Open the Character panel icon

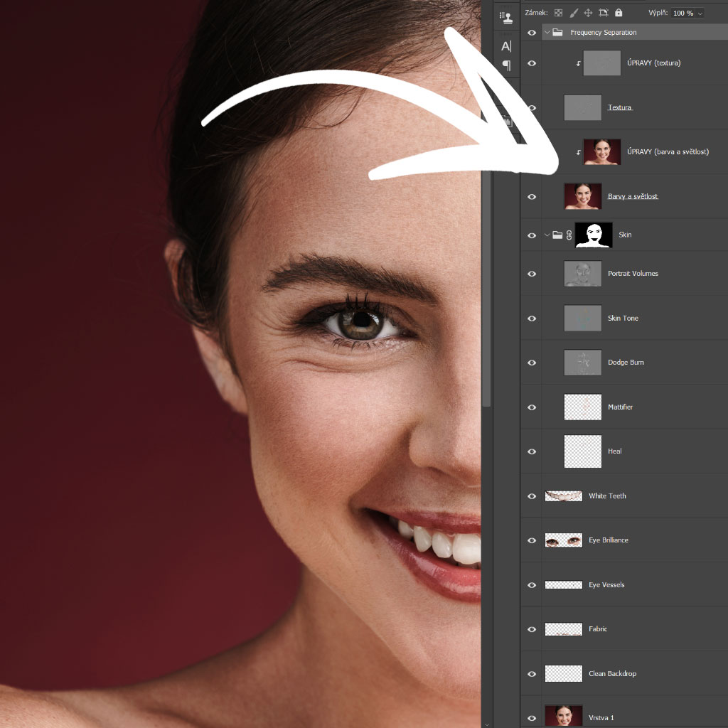click(506, 46)
